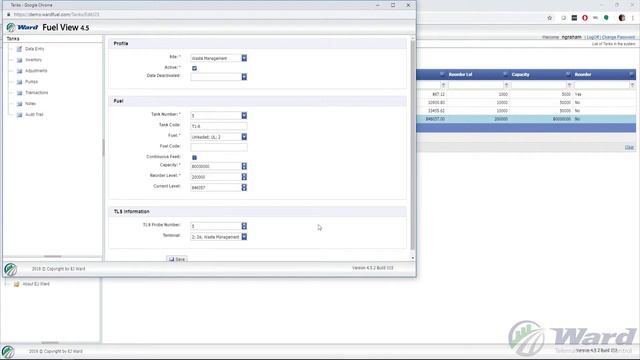This screenshot has width=640, height=360.
Task: Click the Reorder Lvl filter icon
Action: [506, 85]
